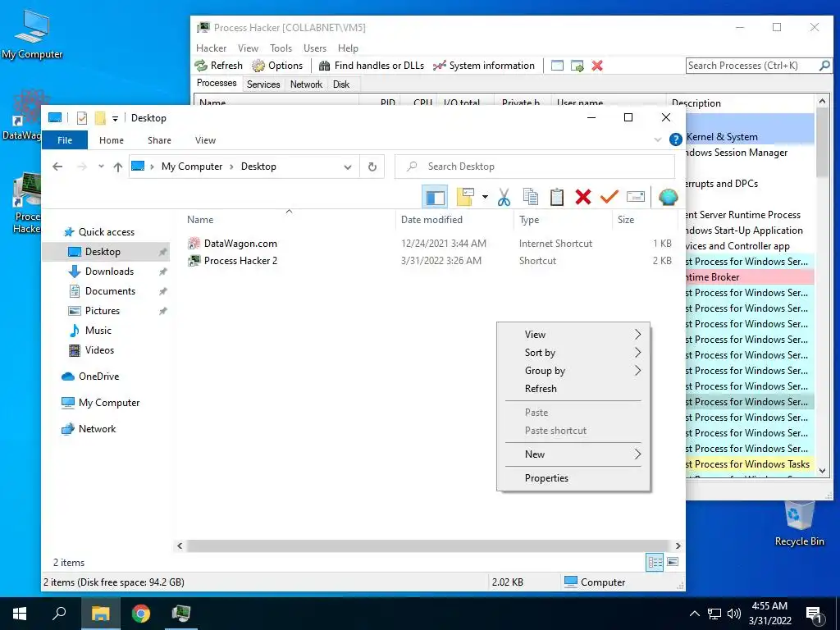Viewport: 840px width, 630px height.
Task: Click the Up one level arrow
Action: (x=118, y=167)
